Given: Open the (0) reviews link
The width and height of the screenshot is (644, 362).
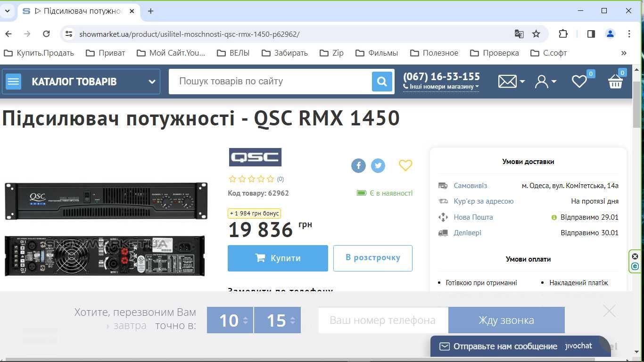Looking at the screenshot, I should click(x=281, y=179).
